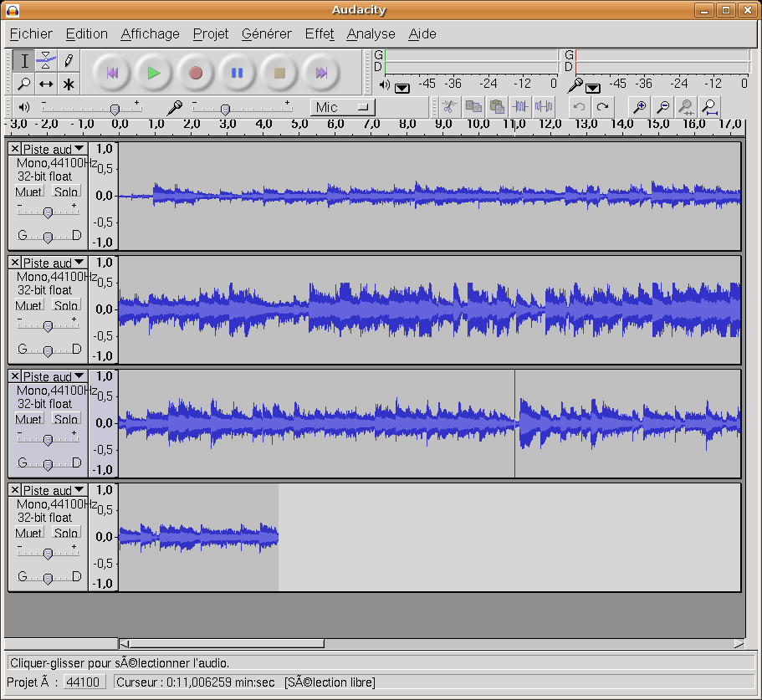
Task: Solo the second audio track
Action: tap(66, 305)
